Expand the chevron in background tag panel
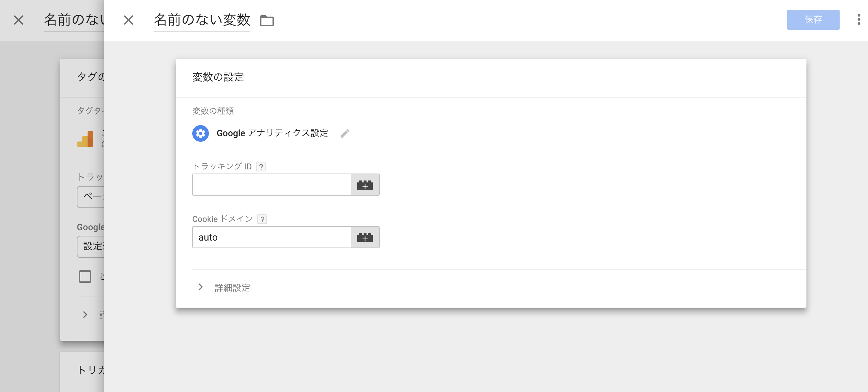Screen dimensions: 868x392 point(85,315)
